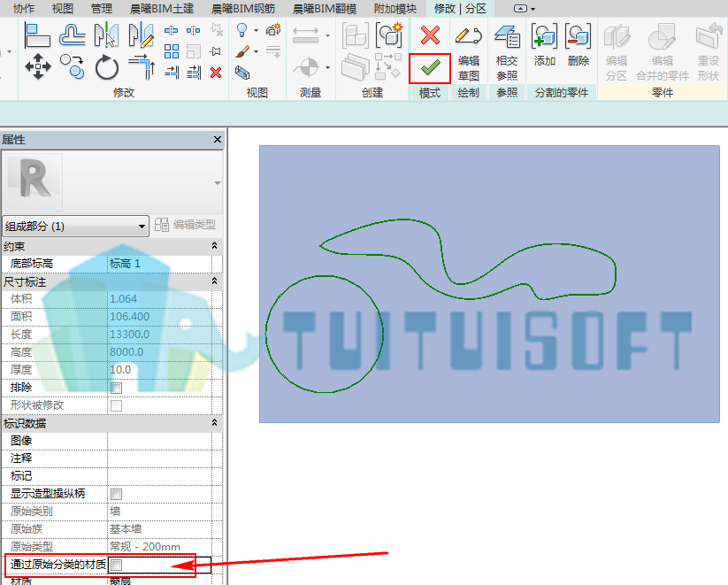728x585 pixels.
Task: Choose the Mirror - Draw Axis tool
Action: point(142,35)
